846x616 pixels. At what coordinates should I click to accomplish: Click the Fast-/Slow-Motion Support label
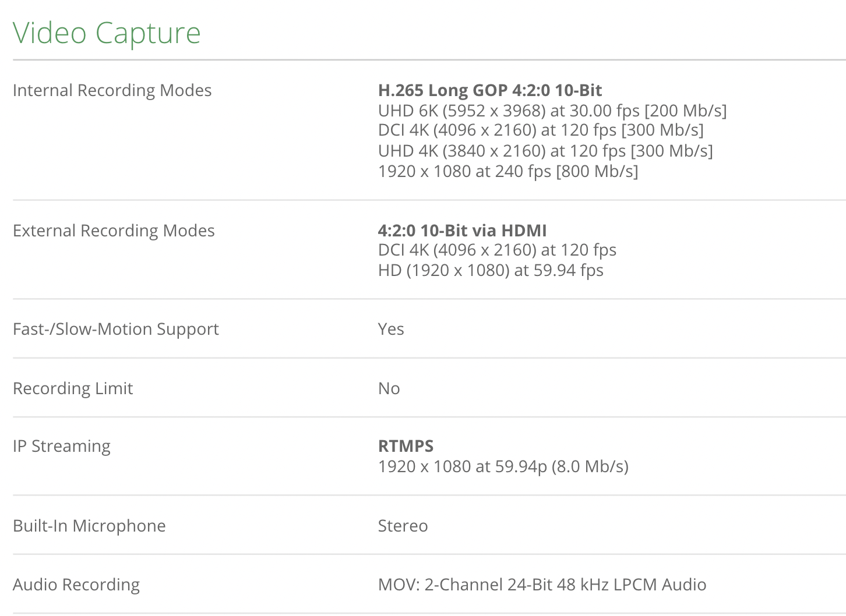[x=115, y=329]
